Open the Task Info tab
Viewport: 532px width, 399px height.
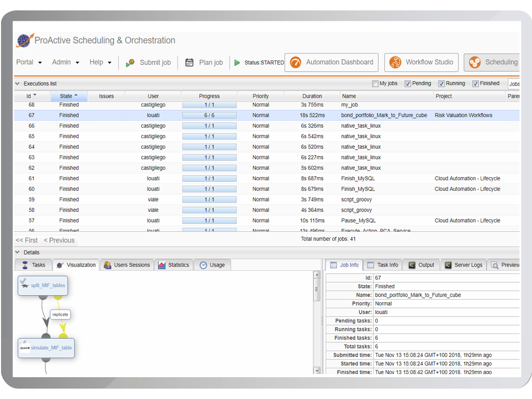coord(383,265)
